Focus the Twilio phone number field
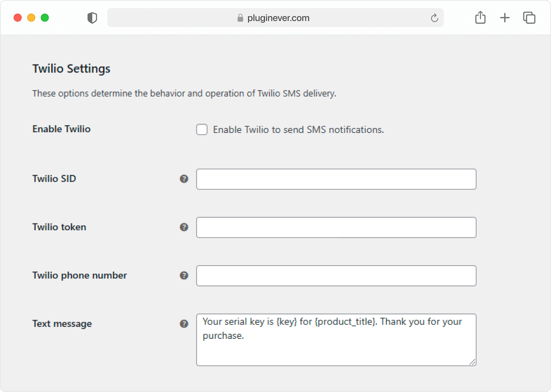The width and height of the screenshot is (551, 392). 336,276
